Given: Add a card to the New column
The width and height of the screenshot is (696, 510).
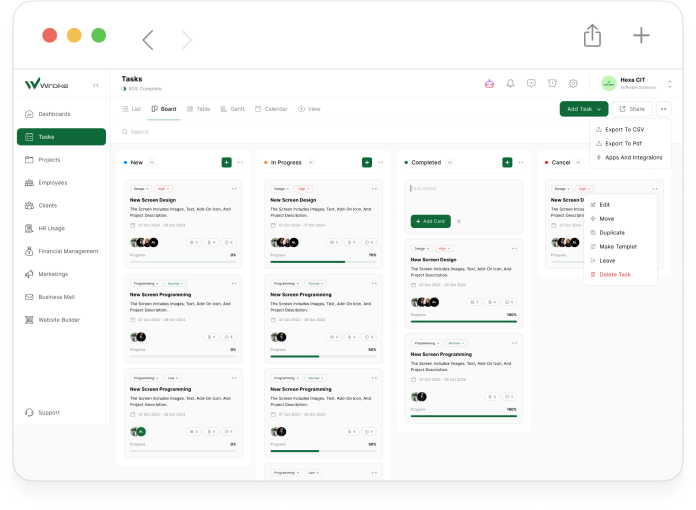Looking at the screenshot, I should [226, 162].
